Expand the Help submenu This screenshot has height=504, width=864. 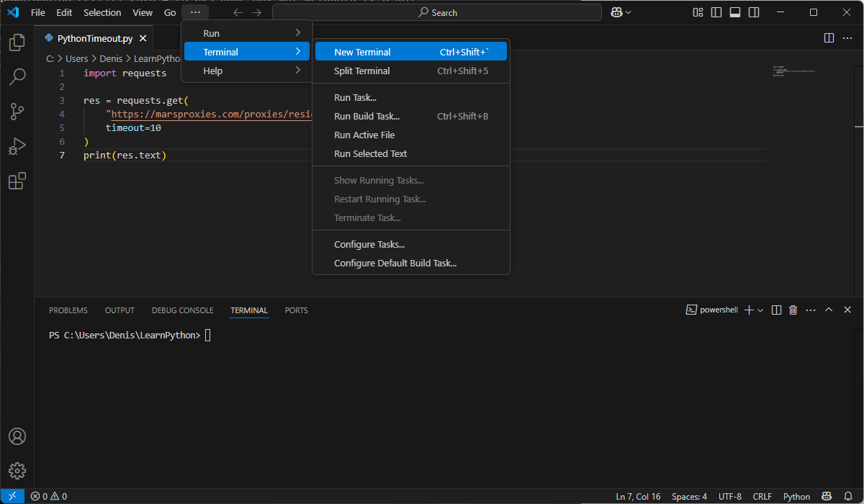(x=247, y=71)
